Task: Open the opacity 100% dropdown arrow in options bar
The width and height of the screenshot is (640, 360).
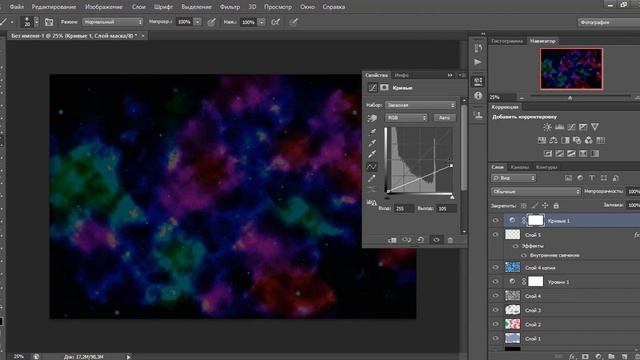Action: tap(198, 22)
